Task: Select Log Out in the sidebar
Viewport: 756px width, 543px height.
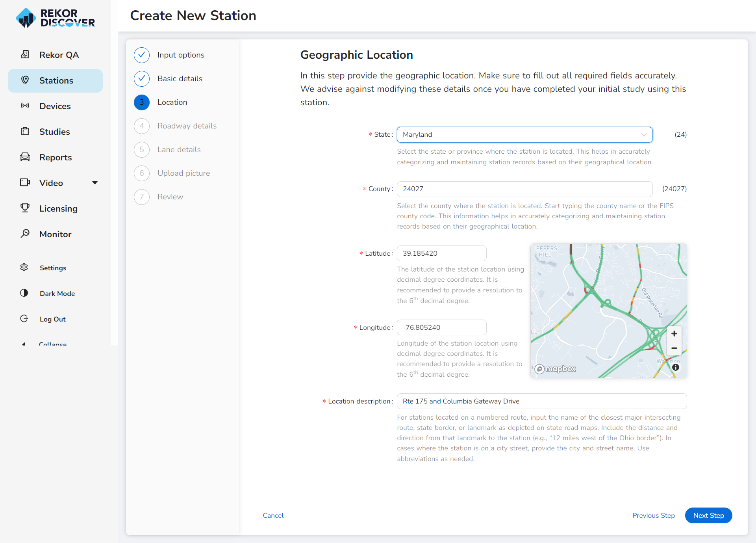Action: coord(52,319)
